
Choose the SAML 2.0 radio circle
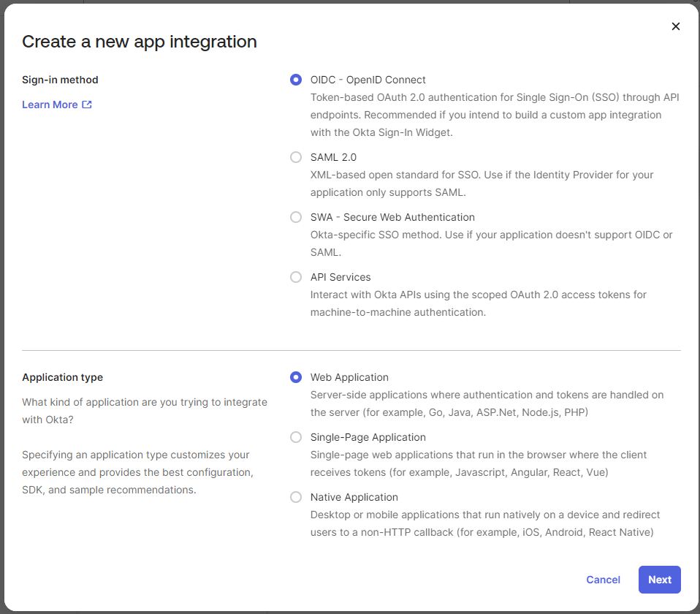click(295, 157)
